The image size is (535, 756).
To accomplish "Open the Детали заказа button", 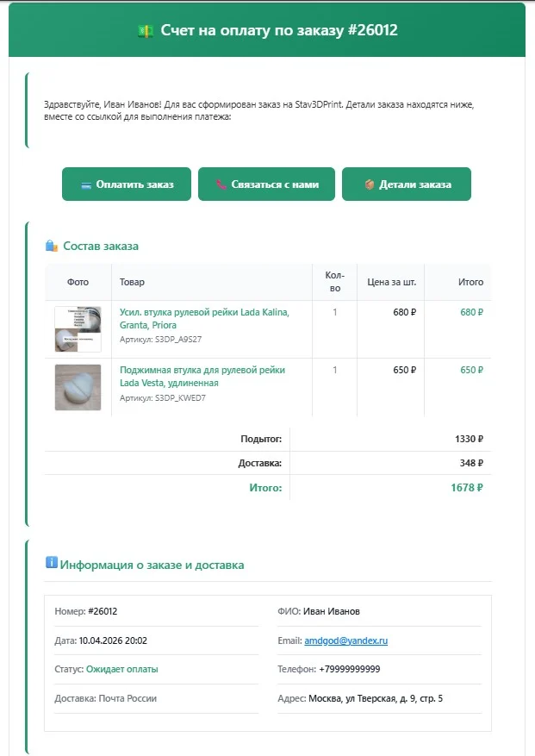I will (407, 184).
